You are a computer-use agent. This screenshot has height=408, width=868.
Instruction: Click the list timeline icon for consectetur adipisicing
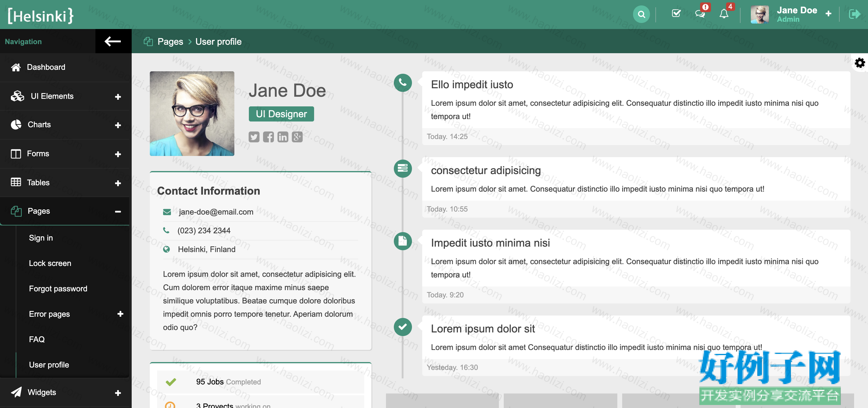pos(403,168)
